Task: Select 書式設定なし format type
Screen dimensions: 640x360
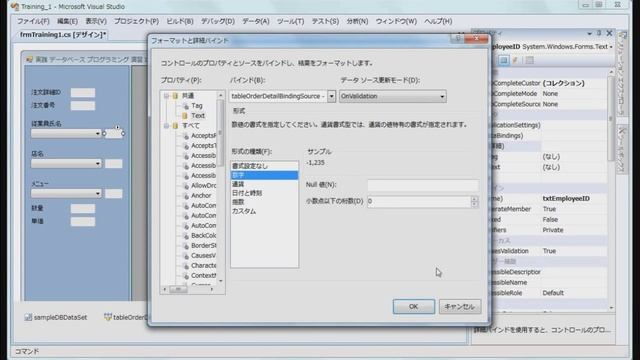Action: coord(264,166)
